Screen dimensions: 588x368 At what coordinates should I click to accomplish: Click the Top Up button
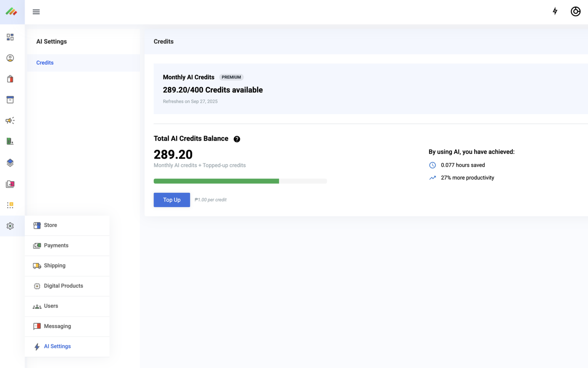tap(172, 200)
